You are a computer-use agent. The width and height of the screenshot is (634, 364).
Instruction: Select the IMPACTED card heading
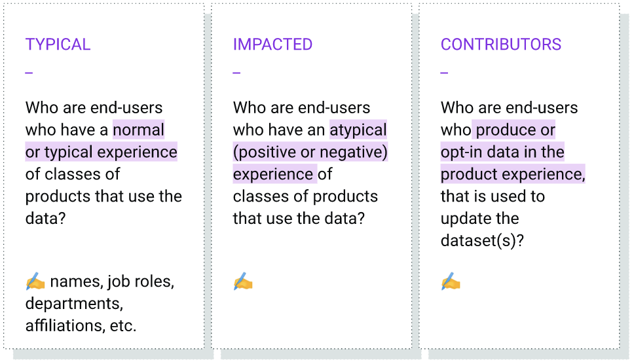(x=272, y=45)
